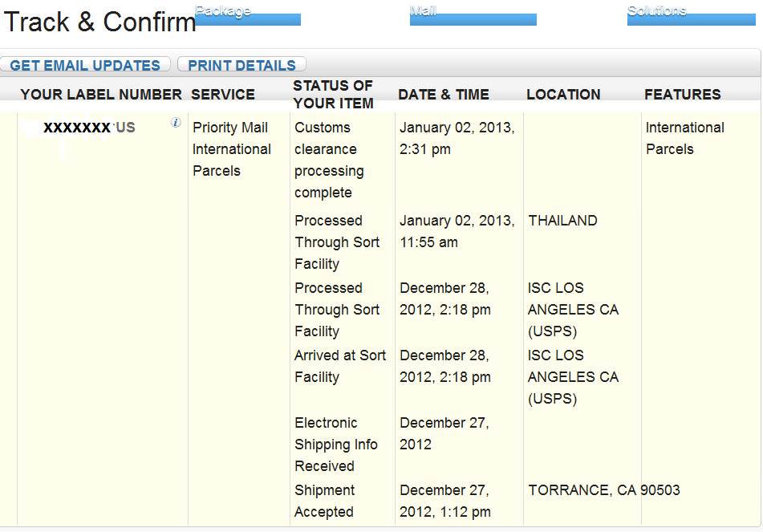Click the info icon beside label number
Image resolution: width=763 pixels, height=532 pixels.
click(176, 123)
